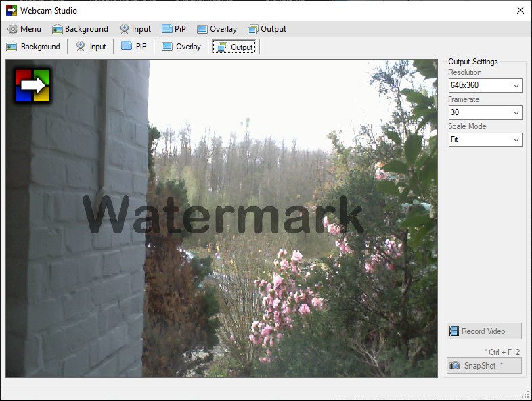Select Input webcam button in second toolbar row
The height and width of the screenshot is (401, 532).
pyautogui.click(x=91, y=47)
